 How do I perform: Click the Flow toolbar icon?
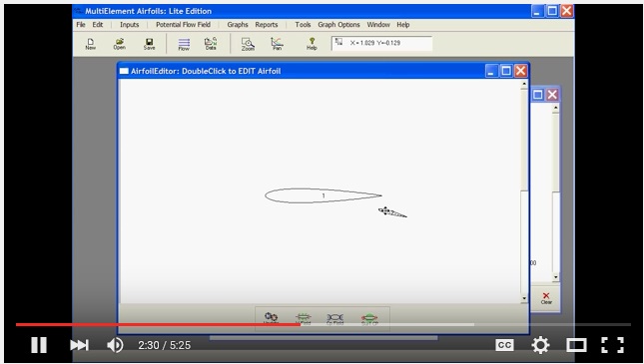(x=184, y=44)
